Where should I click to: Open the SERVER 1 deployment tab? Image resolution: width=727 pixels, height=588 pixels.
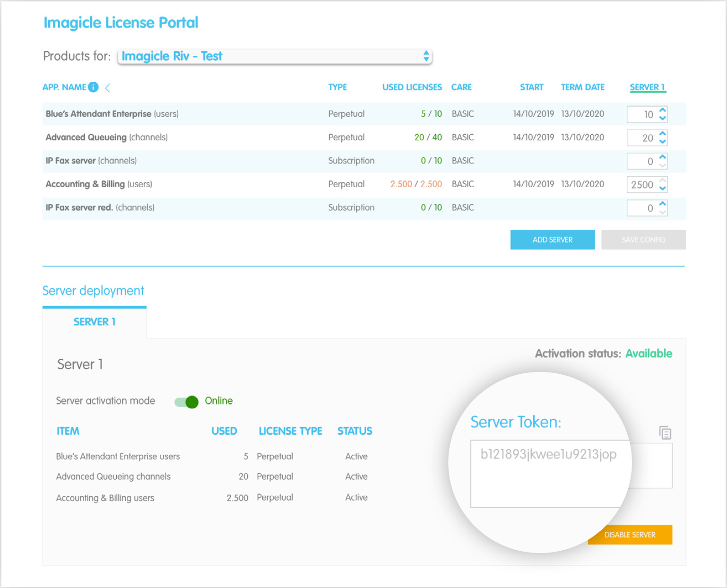click(x=95, y=322)
